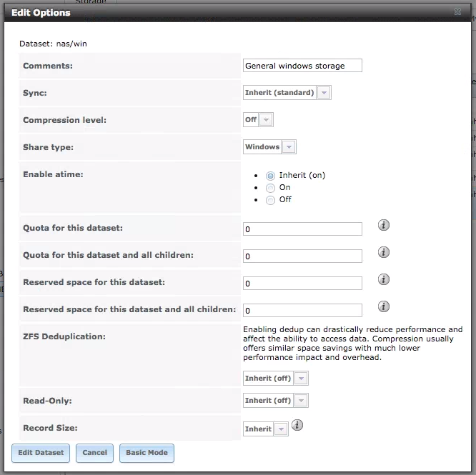Open the Sync dropdown
Viewport: 476px width, 475px height.
coord(287,93)
